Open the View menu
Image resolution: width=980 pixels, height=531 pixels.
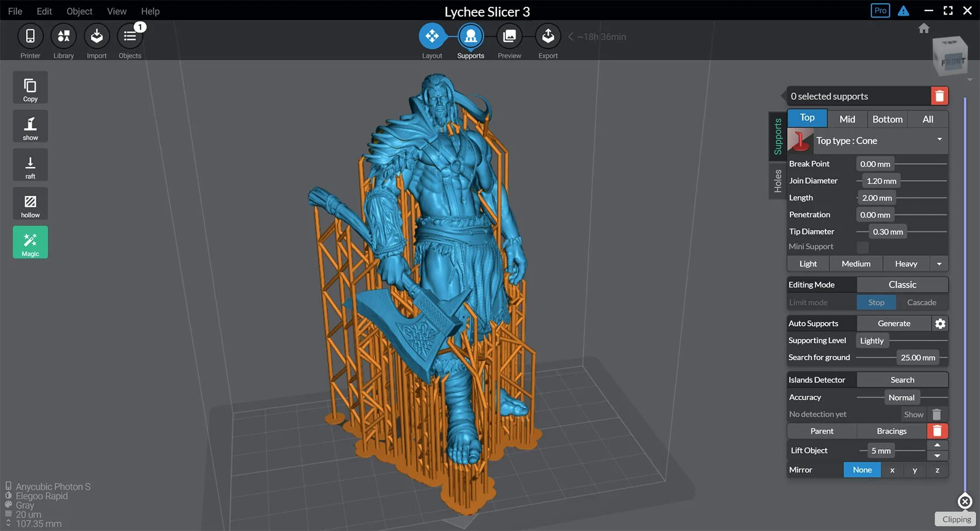click(117, 11)
